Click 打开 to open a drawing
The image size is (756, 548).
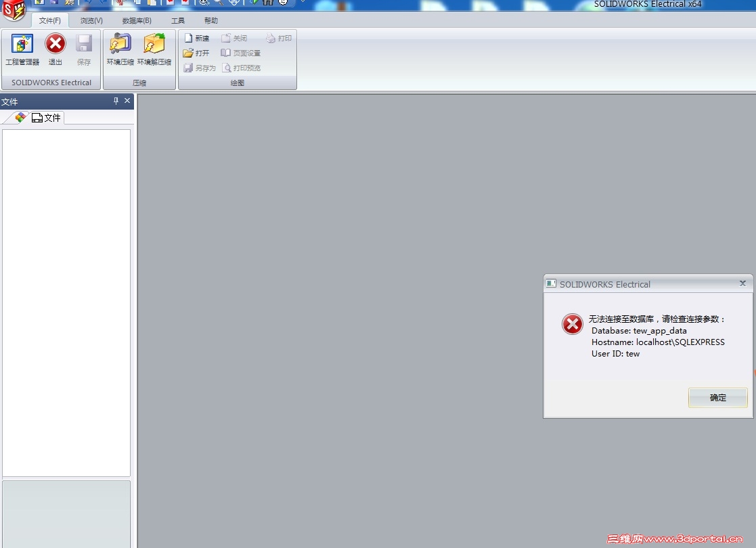196,53
